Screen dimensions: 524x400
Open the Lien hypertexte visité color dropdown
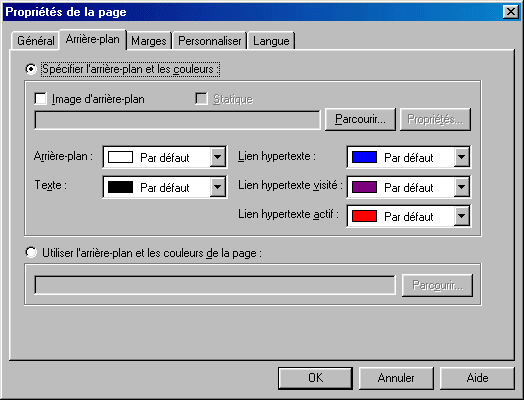[x=409, y=186]
